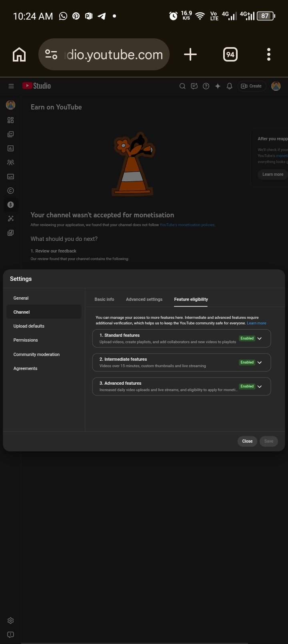Click the '3. Advanced features' title
This screenshot has height=644, width=288.
pyautogui.click(x=120, y=383)
